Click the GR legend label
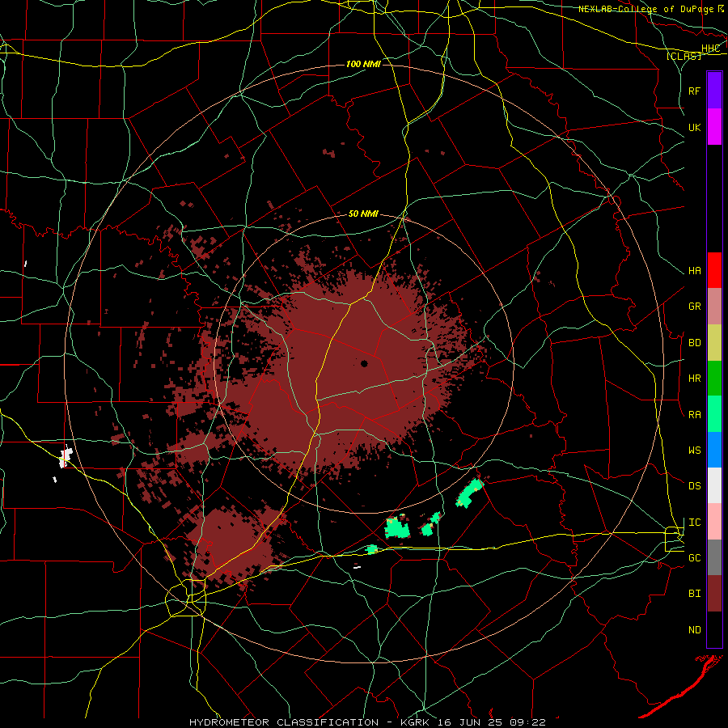This screenshot has height=728, width=728. pos(694,307)
